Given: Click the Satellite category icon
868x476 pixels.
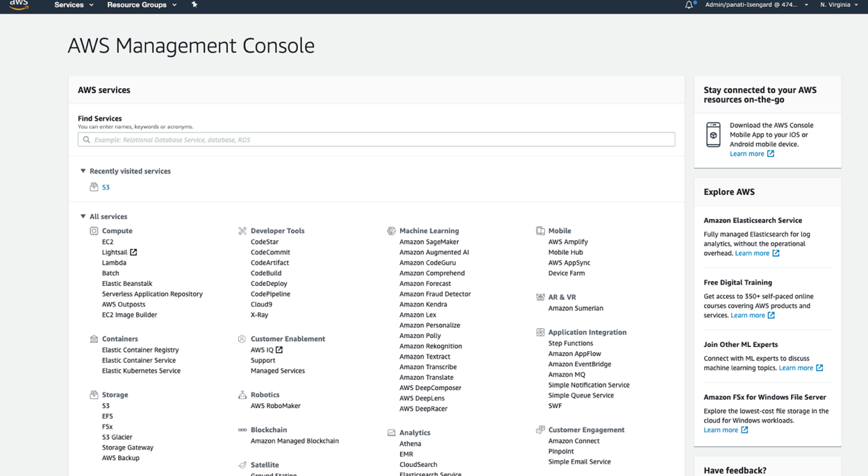Looking at the screenshot, I should [242, 465].
